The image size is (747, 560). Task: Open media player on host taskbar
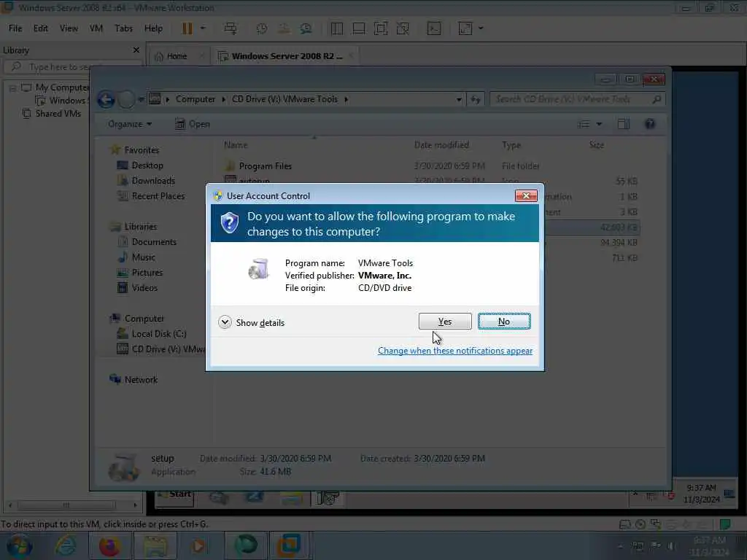(199, 545)
